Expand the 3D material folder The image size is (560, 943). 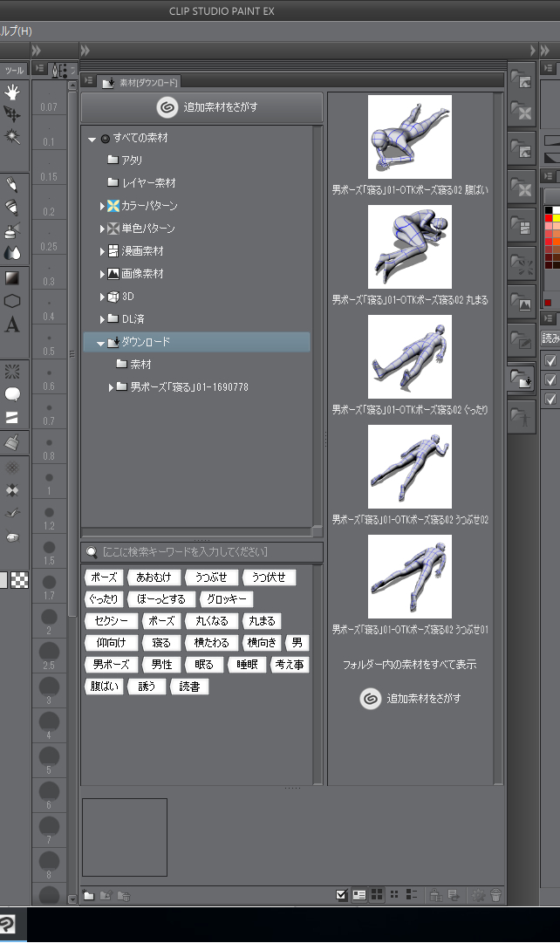point(102,297)
